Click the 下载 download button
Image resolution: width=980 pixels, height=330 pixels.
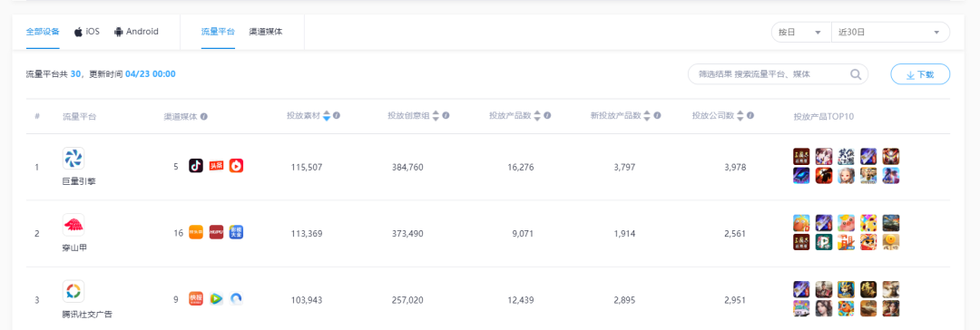point(920,74)
